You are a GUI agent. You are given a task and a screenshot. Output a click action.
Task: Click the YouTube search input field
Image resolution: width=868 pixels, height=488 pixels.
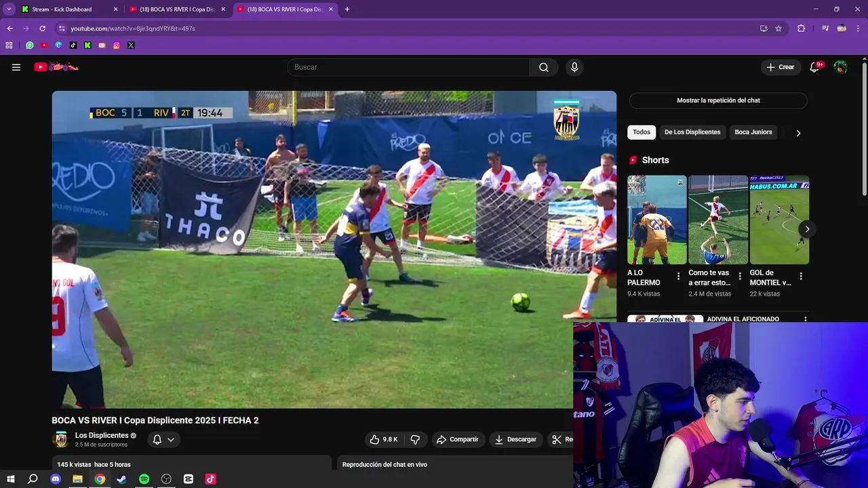tap(408, 67)
